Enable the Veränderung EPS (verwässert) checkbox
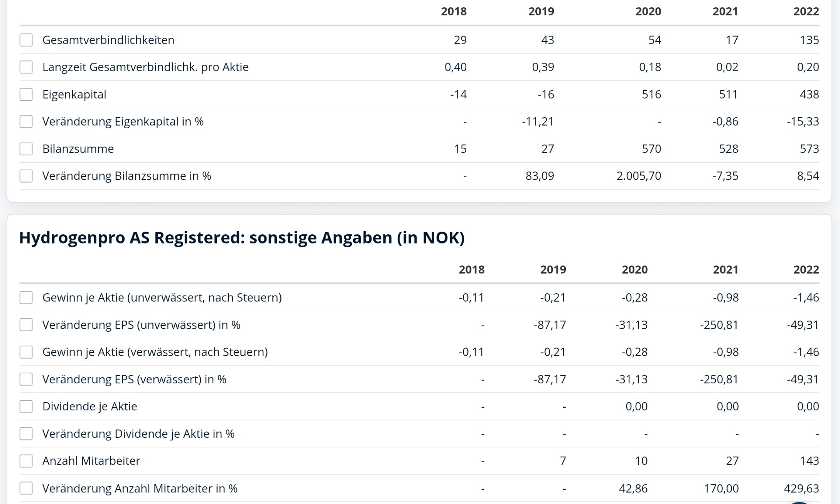The image size is (840, 504). pyautogui.click(x=26, y=379)
